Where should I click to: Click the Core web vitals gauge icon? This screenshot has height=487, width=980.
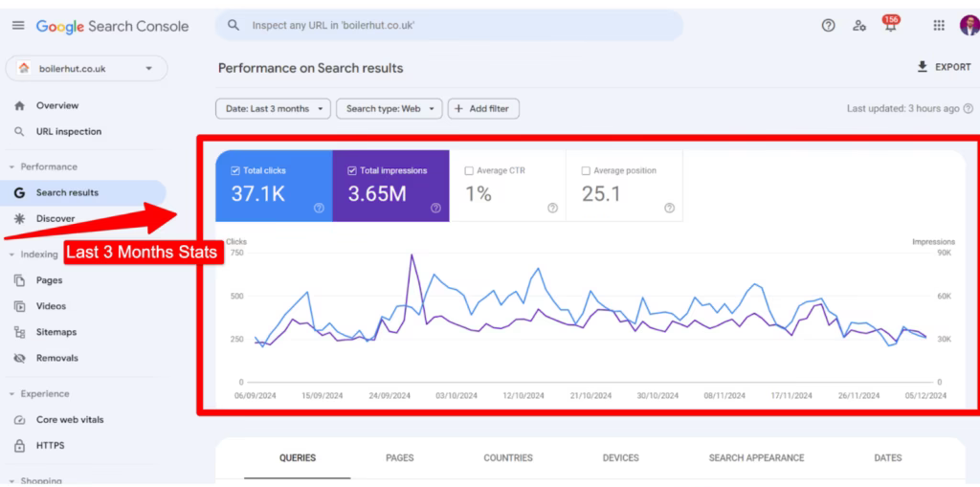click(19, 420)
